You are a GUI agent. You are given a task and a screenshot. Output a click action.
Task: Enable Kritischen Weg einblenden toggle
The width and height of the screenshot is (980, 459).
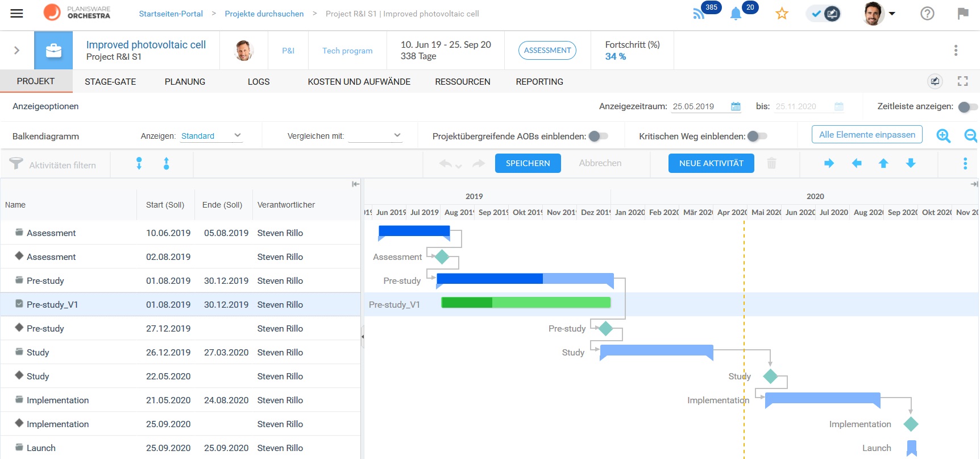[x=757, y=136]
